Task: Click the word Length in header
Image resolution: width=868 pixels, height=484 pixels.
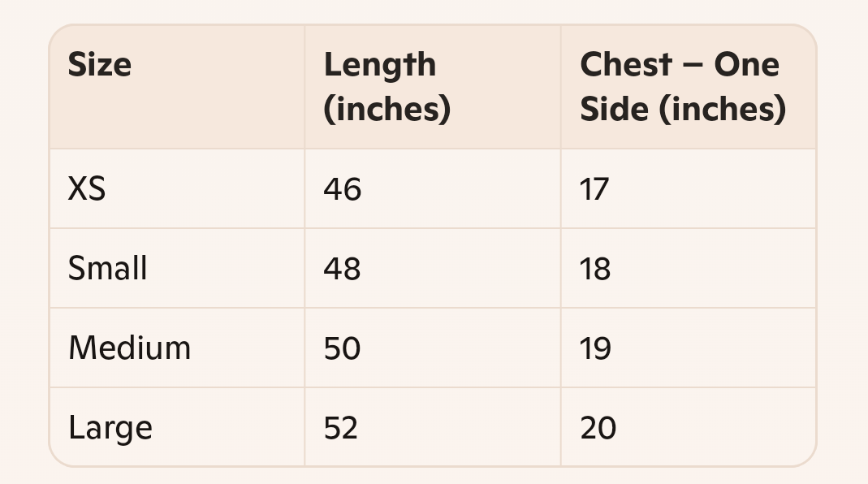Action: point(380,66)
